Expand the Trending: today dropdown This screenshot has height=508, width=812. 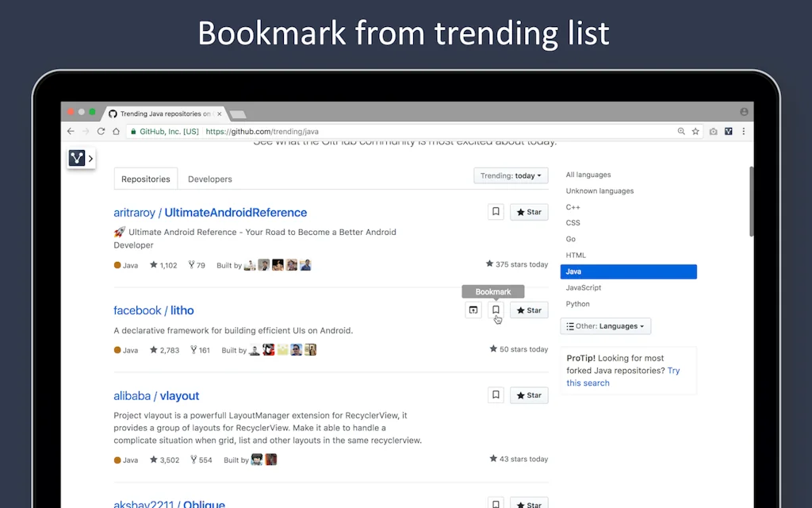[x=511, y=176]
